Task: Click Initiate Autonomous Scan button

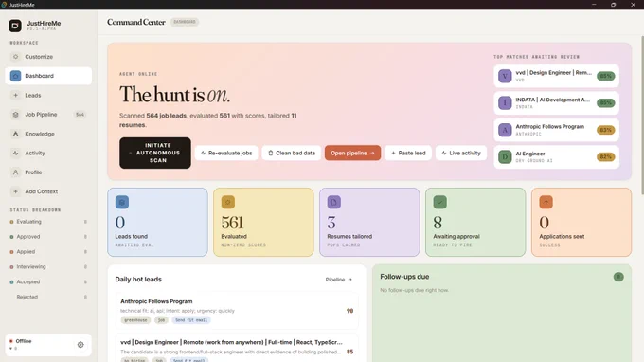Action: point(154,153)
